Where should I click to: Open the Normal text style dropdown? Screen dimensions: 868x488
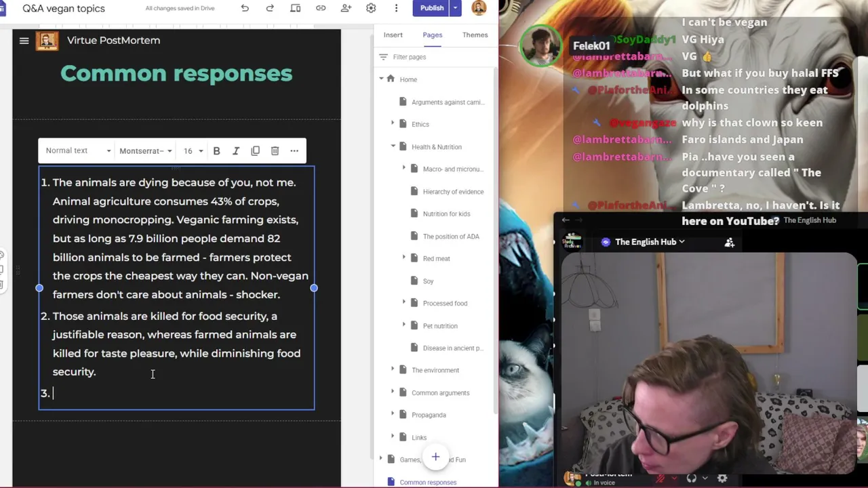[x=78, y=150]
